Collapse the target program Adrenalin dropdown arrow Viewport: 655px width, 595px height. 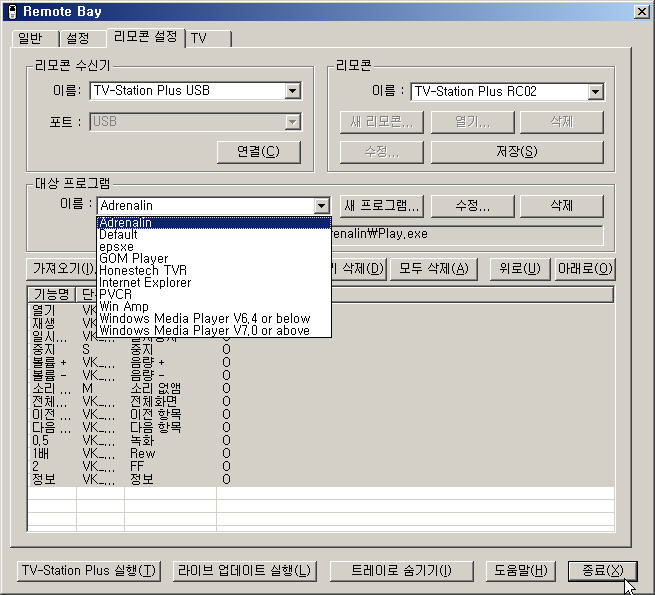(x=321, y=206)
